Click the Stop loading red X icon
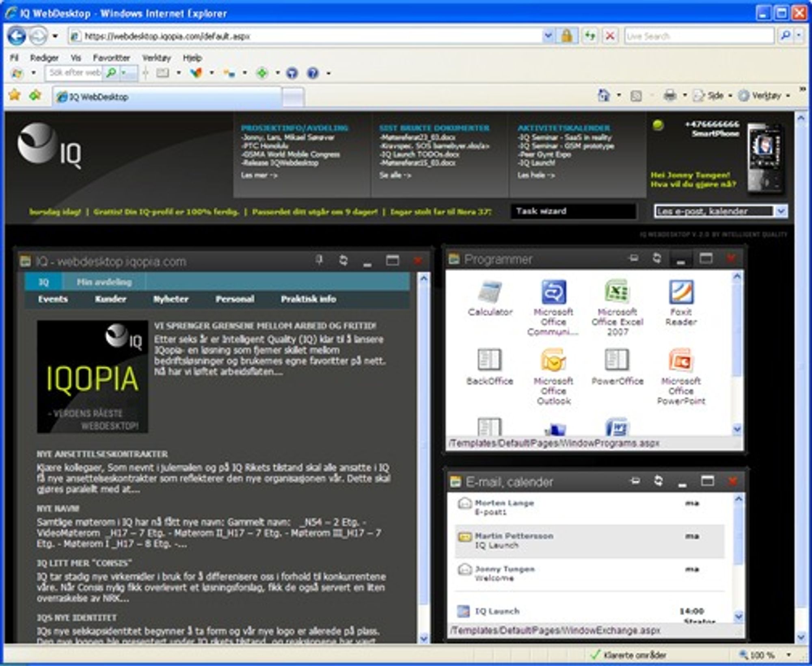The width and height of the screenshot is (812, 666). [610, 36]
